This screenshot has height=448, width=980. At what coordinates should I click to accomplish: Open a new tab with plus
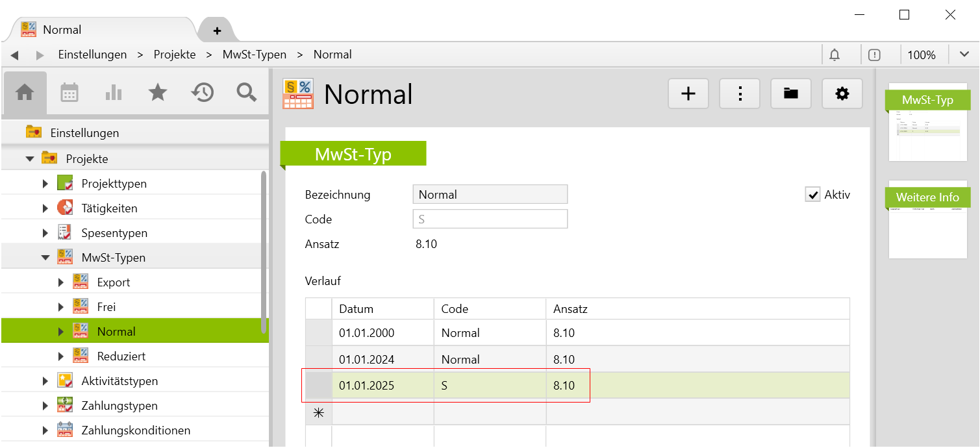pos(217,31)
